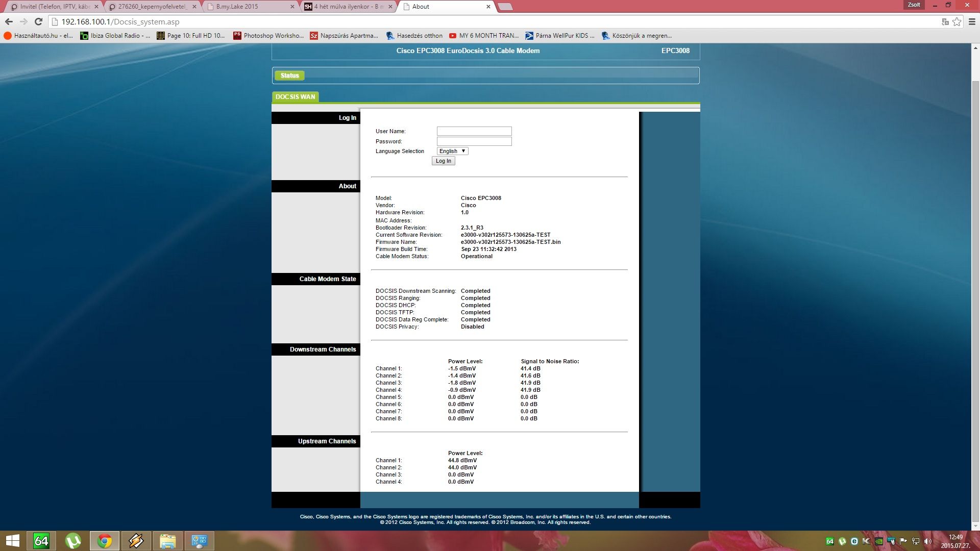Switch to the '276260_kepernyofelvetel' tab
Image resolution: width=980 pixels, height=551 pixels.
point(153,7)
